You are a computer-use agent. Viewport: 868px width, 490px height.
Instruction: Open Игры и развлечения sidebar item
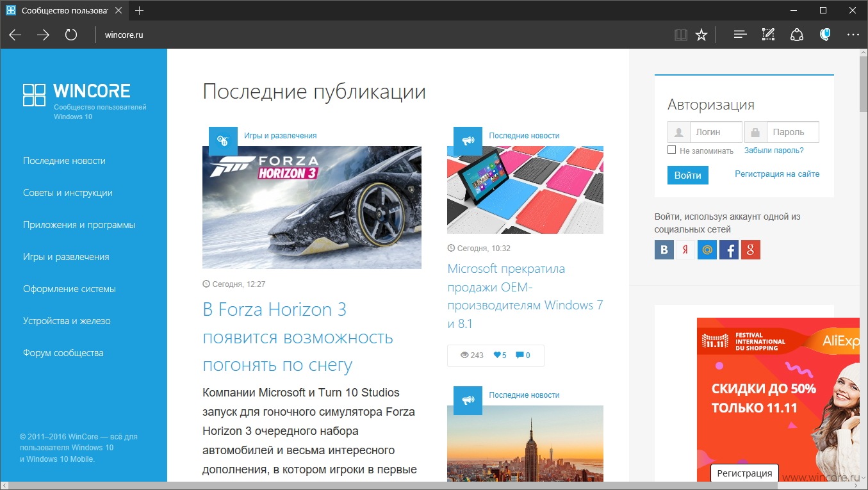66,257
